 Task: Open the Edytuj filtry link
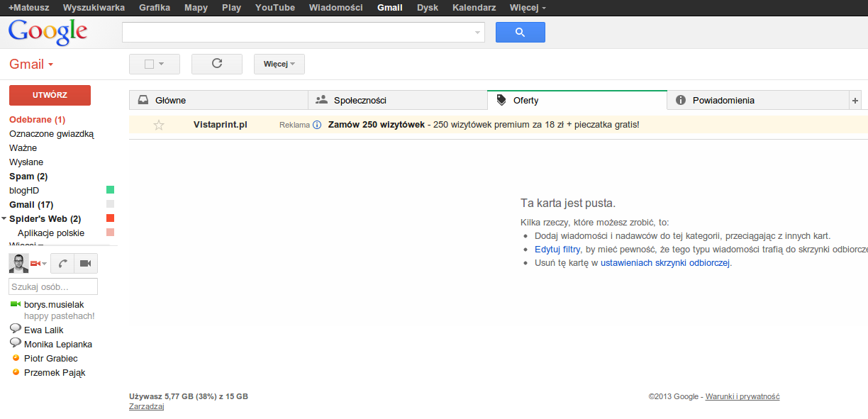(x=557, y=250)
